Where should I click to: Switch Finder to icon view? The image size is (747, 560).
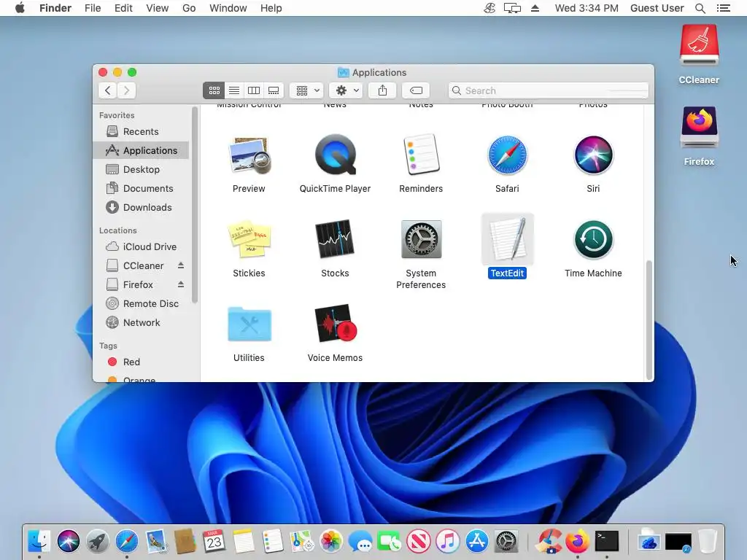pyautogui.click(x=214, y=90)
